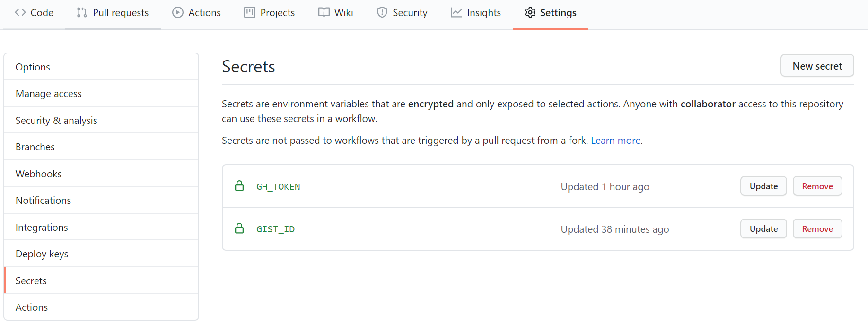The width and height of the screenshot is (868, 325).
Task: Select Deploy keys in sidebar
Action: coord(42,254)
